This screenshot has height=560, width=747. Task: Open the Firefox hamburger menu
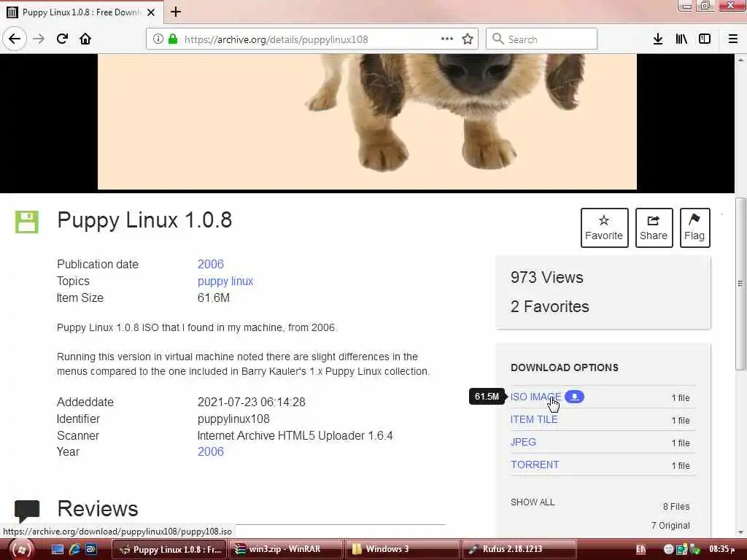[x=733, y=39]
